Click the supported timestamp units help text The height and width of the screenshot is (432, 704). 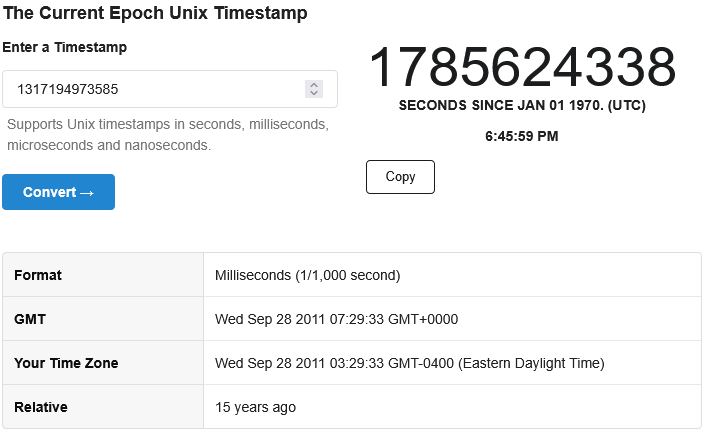[x=168, y=135]
